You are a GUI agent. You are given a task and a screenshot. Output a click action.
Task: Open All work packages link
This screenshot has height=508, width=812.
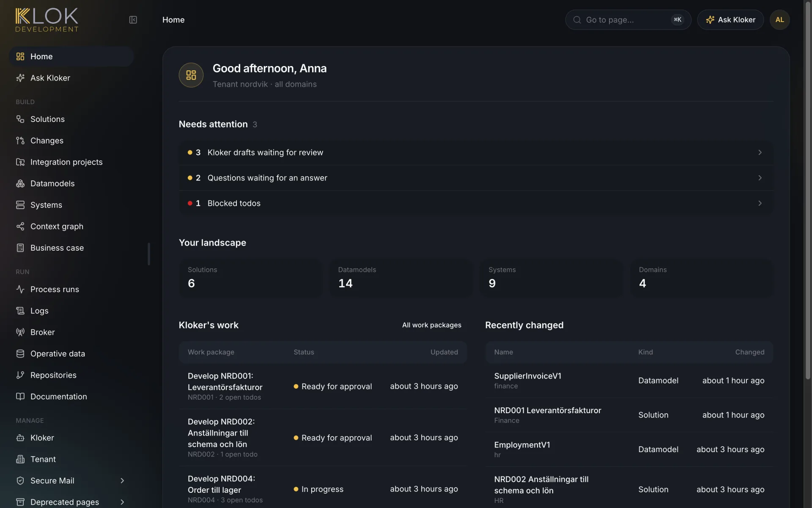pyautogui.click(x=431, y=325)
